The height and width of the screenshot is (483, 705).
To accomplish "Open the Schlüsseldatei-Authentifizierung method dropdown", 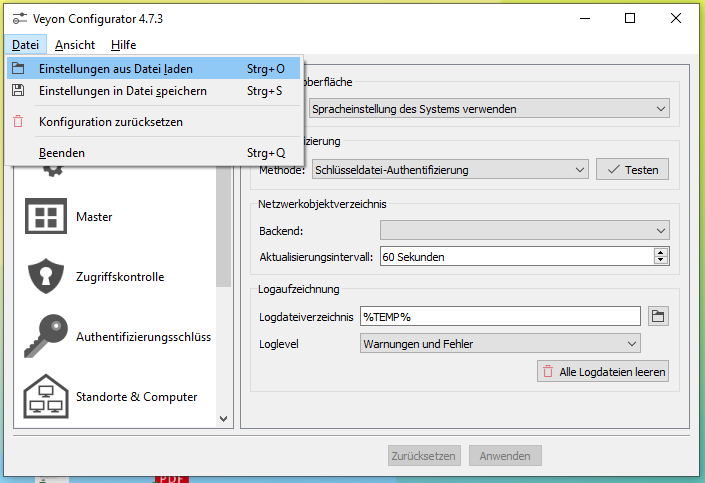I will tap(450, 170).
